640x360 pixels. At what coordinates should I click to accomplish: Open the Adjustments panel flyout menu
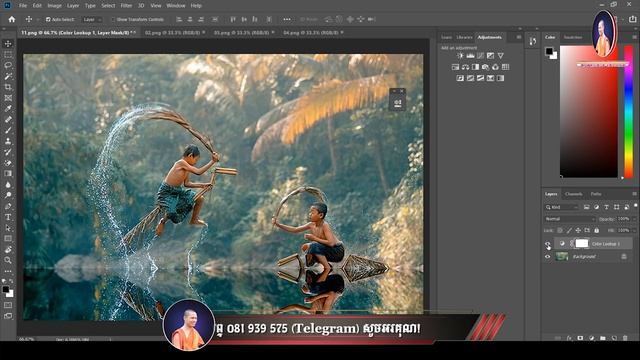(519, 37)
